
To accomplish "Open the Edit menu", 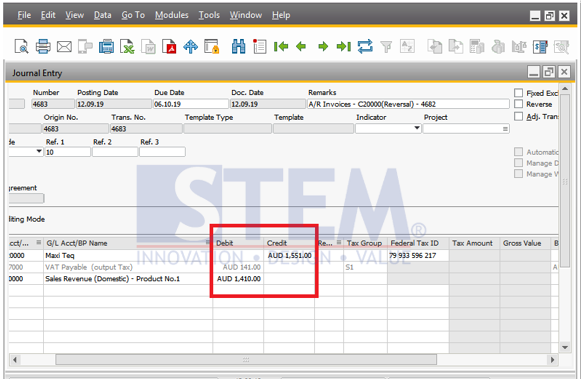I will coord(48,15).
